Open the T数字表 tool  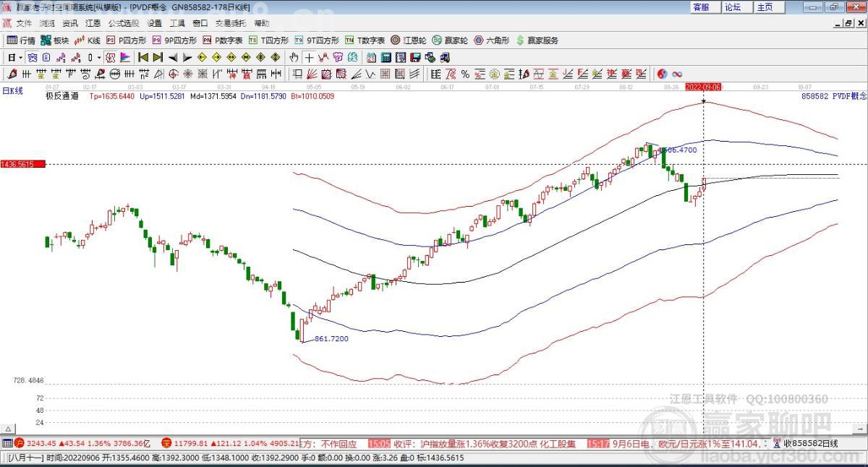(x=365, y=40)
